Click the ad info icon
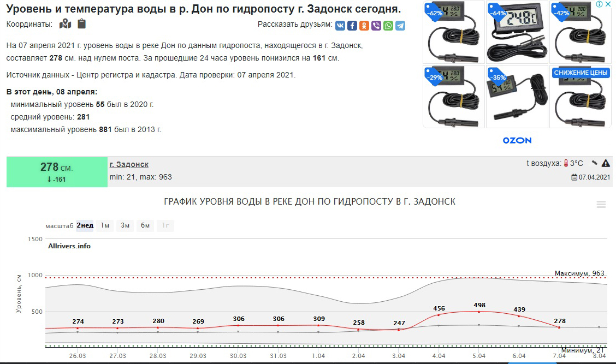Image resolution: width=616 pixels, height=364 pixels. [x=600, y=4]
